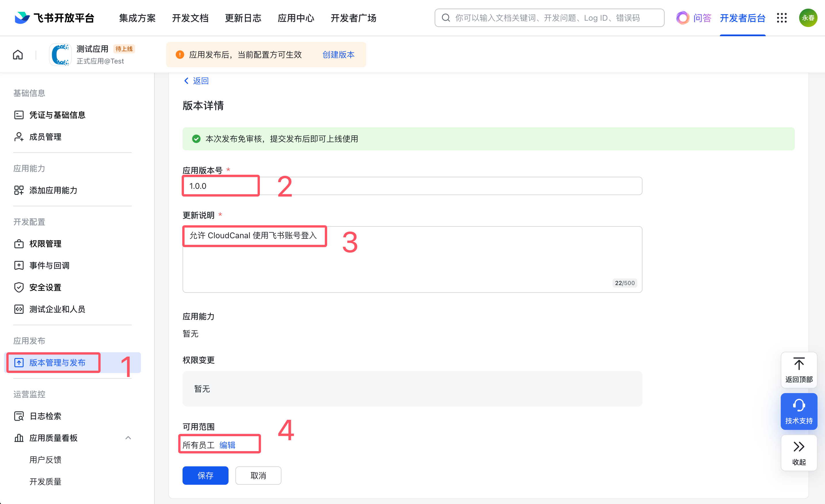
Task: Open 凭证与基础信息 in sidebar
Action: (x=57, y=115)
